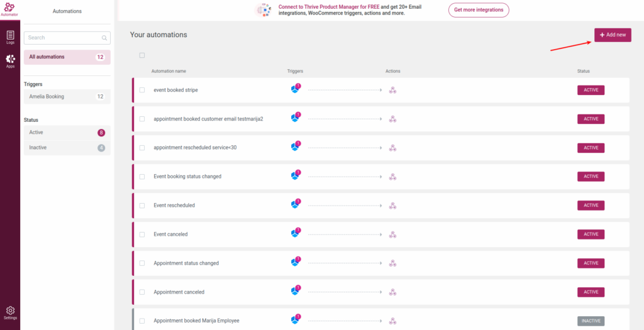The width and height of the screenshot is (644, 330).
Task: Click trigger icon for Appointment canceled
Action: pos(296,290)
